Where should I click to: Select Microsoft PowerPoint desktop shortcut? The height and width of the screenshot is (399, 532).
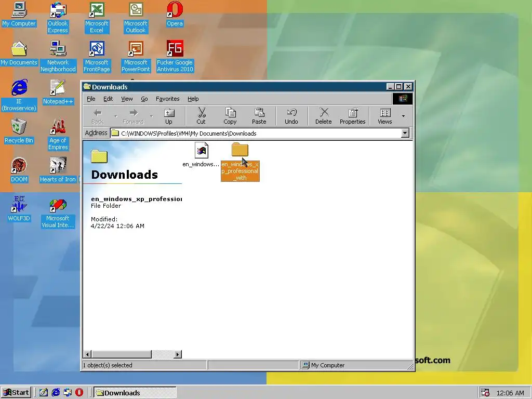click(136, 57)
